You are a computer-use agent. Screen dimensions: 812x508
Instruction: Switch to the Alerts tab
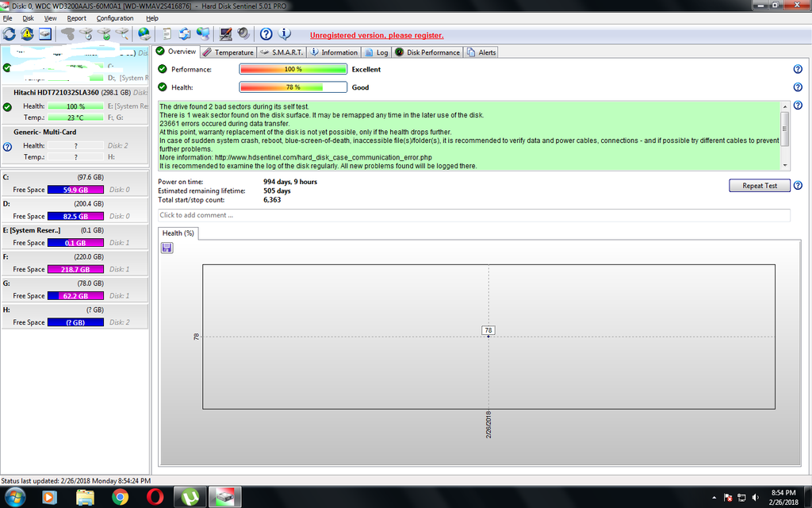(x=481, y=52)
